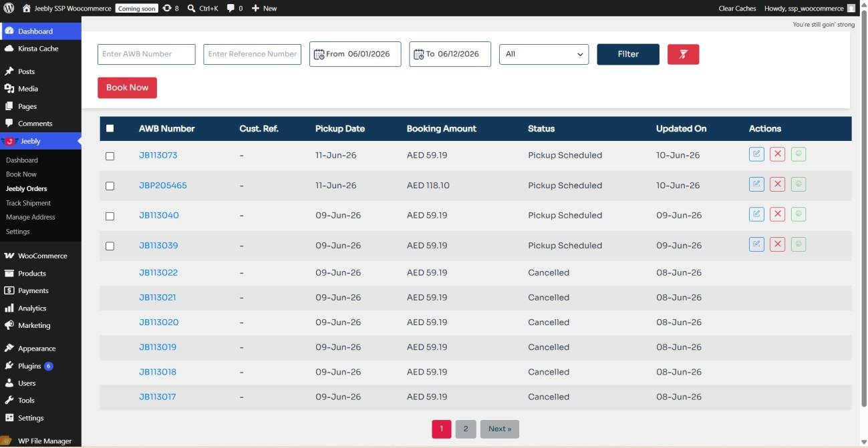Open the Analytics menu
868x448 pixels.
tap(41, 308)
